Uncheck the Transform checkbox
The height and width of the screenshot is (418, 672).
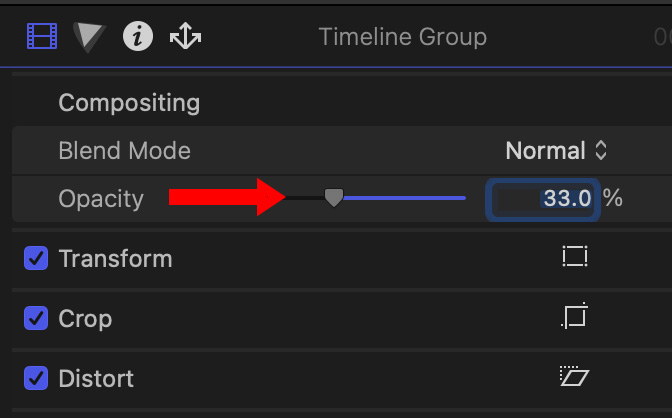(36, 259)
